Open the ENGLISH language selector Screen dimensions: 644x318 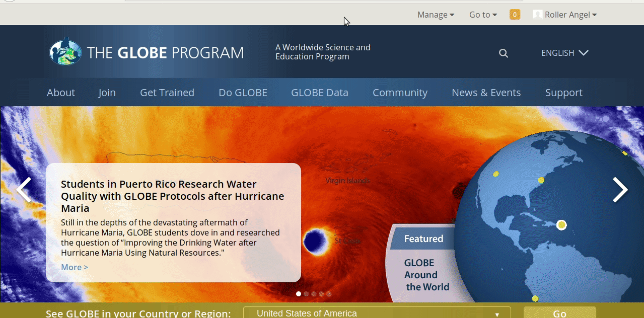[564, 53]
